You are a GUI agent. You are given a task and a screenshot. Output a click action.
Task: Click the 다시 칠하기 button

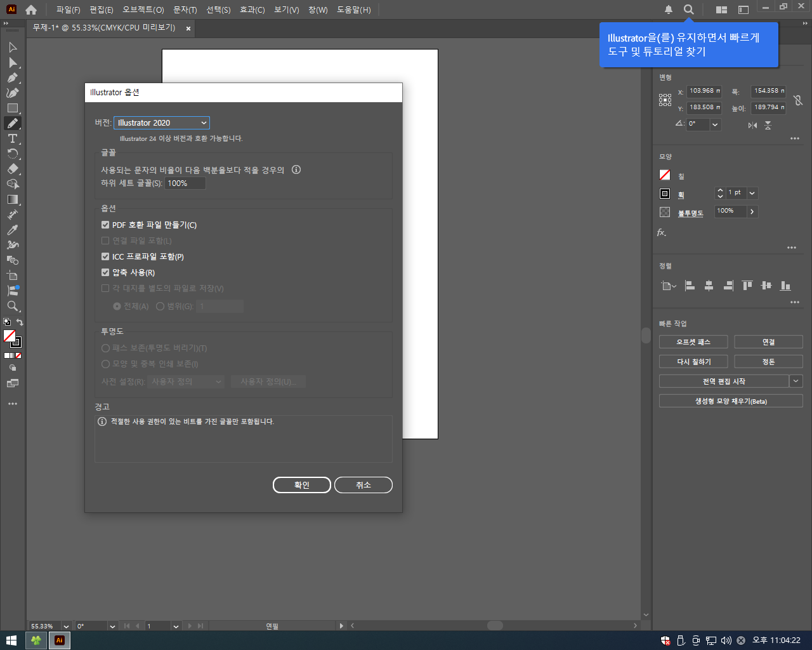tap(693, 362)
